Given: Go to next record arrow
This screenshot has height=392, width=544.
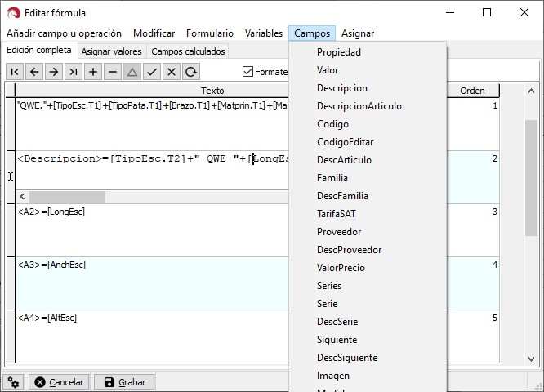Looking at the screenshot, I should click(54, 72).
